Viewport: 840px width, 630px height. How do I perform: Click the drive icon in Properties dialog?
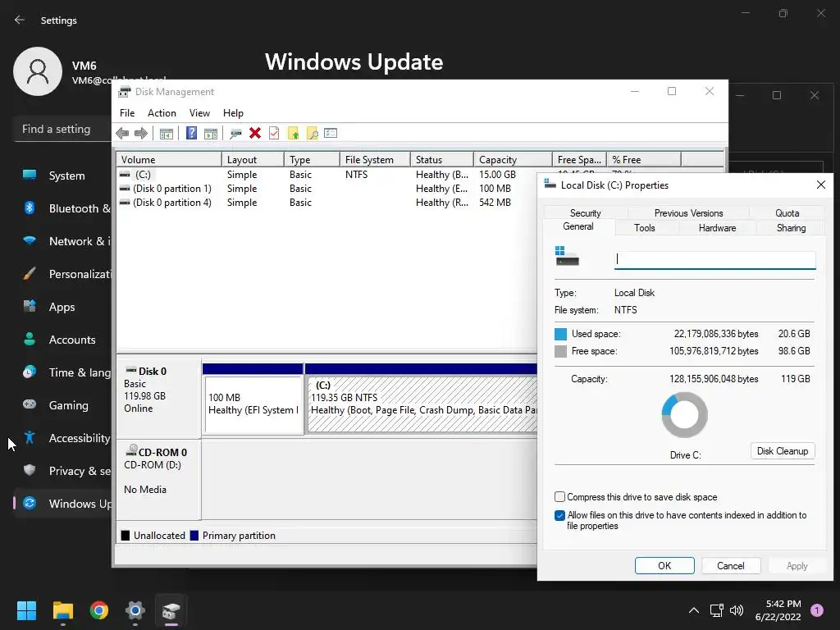coord(567,256)
